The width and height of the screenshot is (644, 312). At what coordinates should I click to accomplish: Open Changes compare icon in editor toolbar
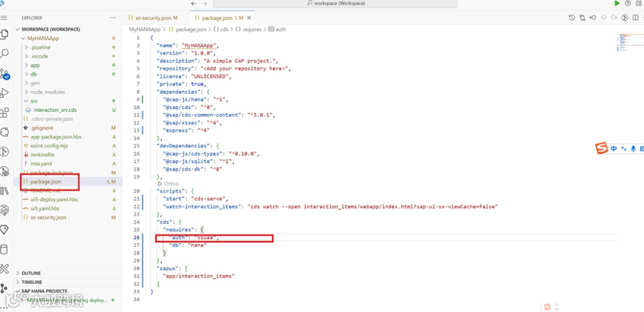[x=583, y=18]
